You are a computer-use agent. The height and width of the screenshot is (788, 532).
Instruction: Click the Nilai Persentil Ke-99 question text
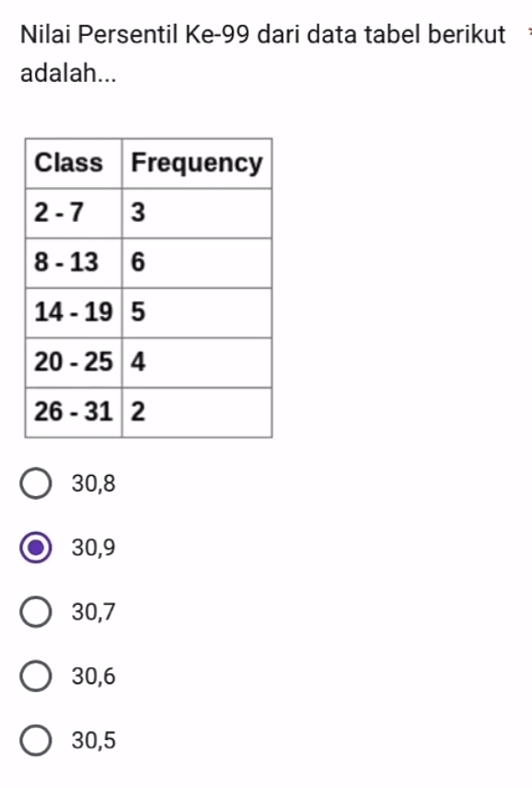[x=134, y=35]
